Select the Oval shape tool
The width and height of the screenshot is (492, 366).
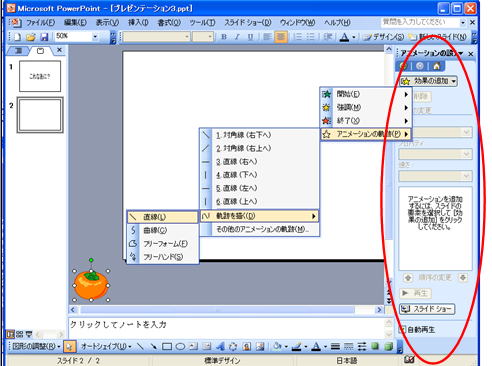[x=180, y=347]
